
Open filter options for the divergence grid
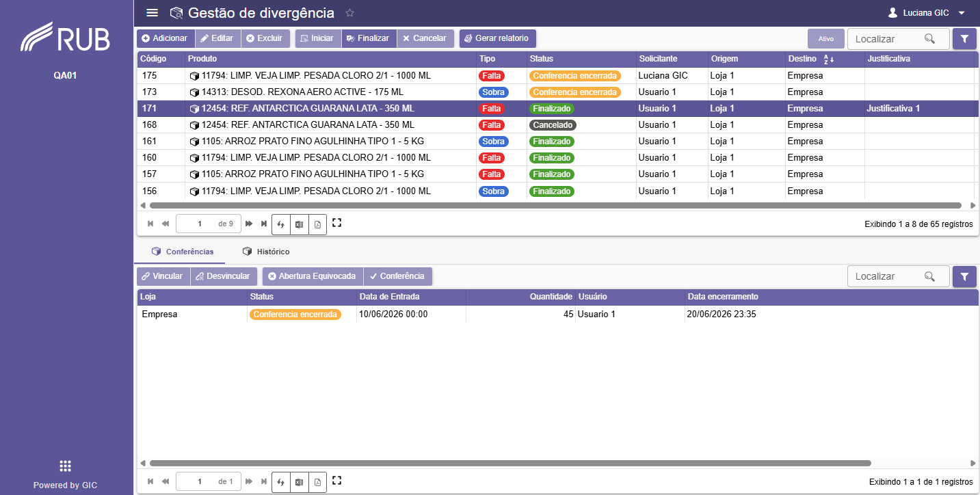click(x=964, y=39)
